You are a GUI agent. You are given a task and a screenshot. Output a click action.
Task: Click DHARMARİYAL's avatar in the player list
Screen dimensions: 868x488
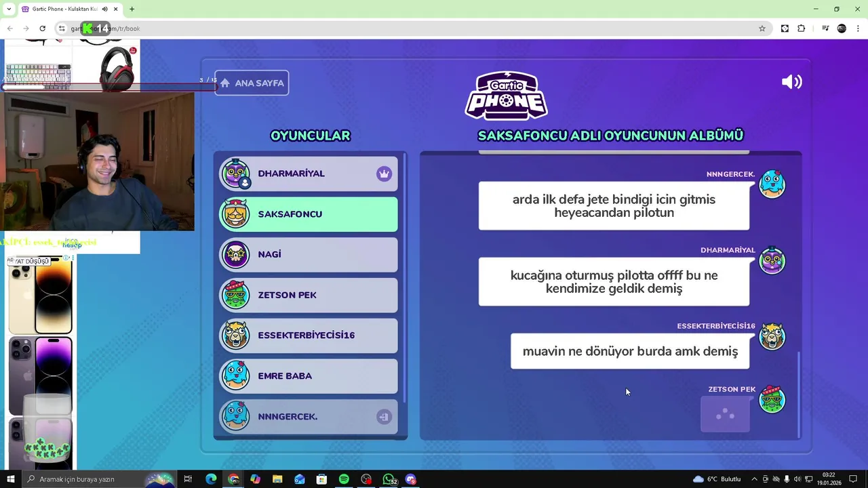(236, 174)
